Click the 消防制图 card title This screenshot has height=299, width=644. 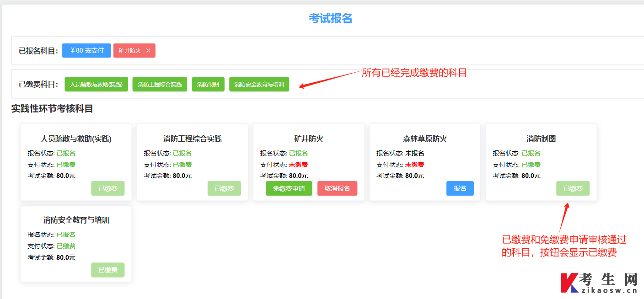pos(541,139)
